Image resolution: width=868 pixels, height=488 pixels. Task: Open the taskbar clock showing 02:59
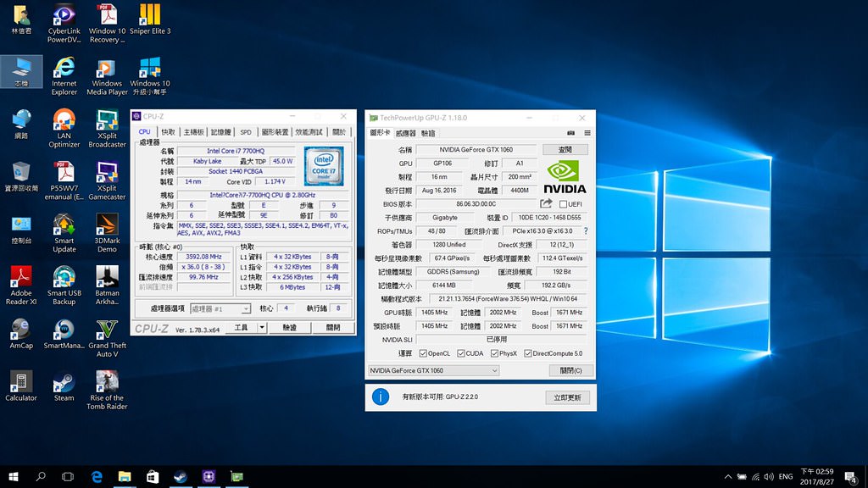(x=817, y=476)
